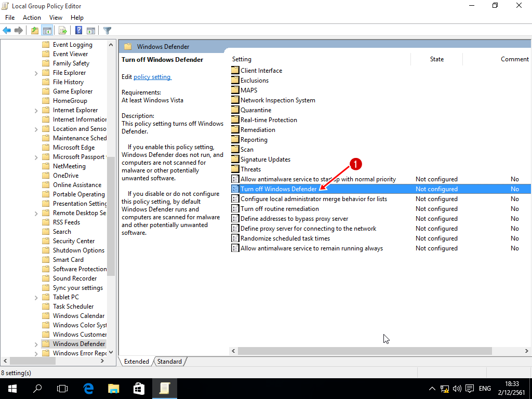Open the Windows Start menu
This screenshot has height=399, width=532.
(12, 388)
